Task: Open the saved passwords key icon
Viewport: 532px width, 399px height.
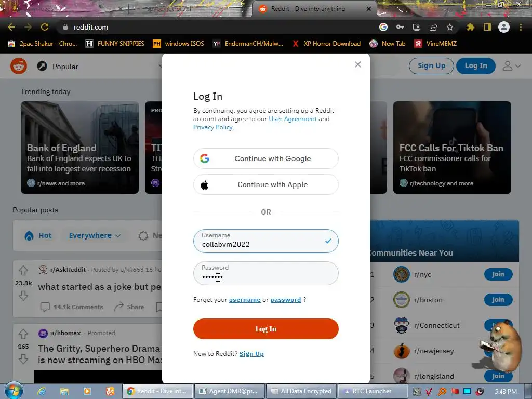Action: 400,27
